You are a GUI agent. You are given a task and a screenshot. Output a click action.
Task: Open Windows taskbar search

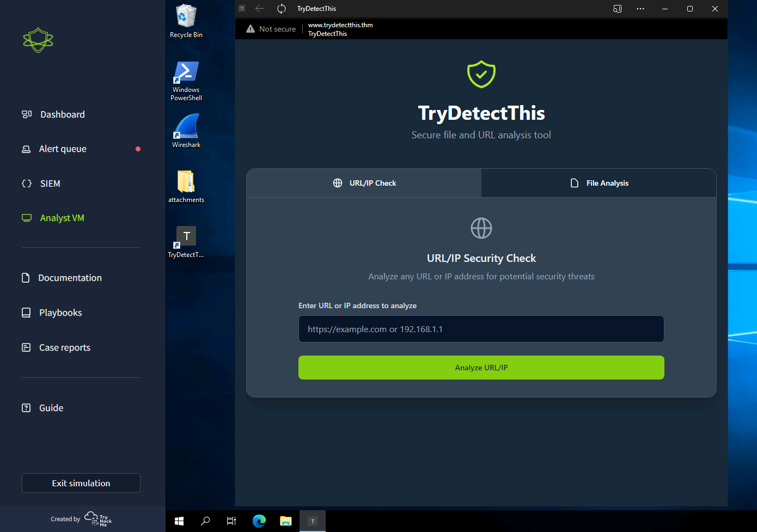coord(205,521)
